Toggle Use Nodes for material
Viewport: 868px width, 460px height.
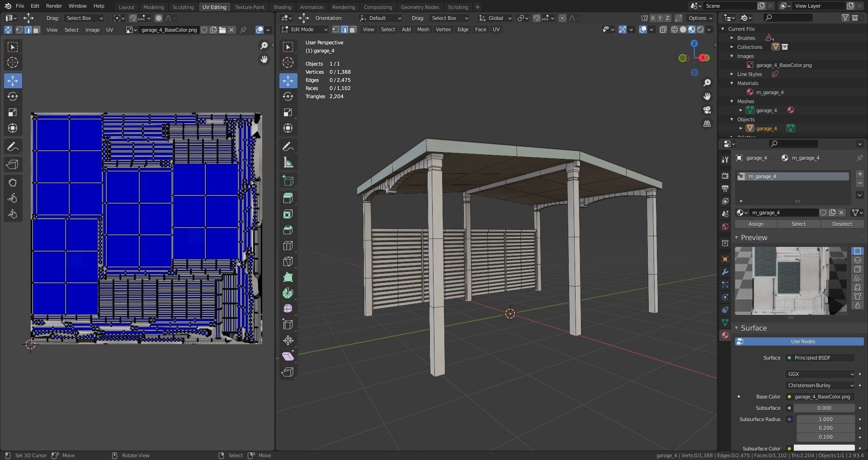pyautogui.click(x=799, y=341)
